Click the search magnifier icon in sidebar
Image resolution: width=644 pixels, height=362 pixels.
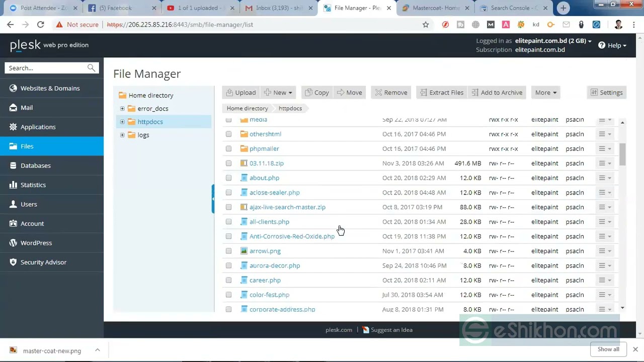(x=91, y=68)
